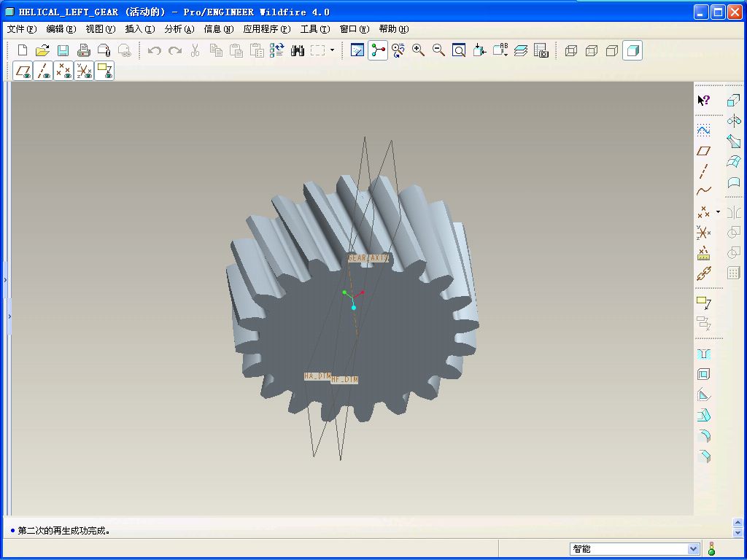This screenshot has height=560, width=747.
Task: Open the Find binoculars tool
Action: (298, 50)
